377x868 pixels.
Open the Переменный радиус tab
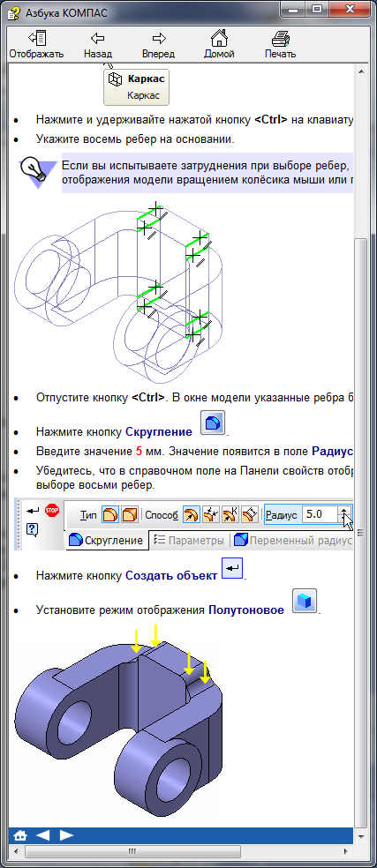[x=291, y=540]
